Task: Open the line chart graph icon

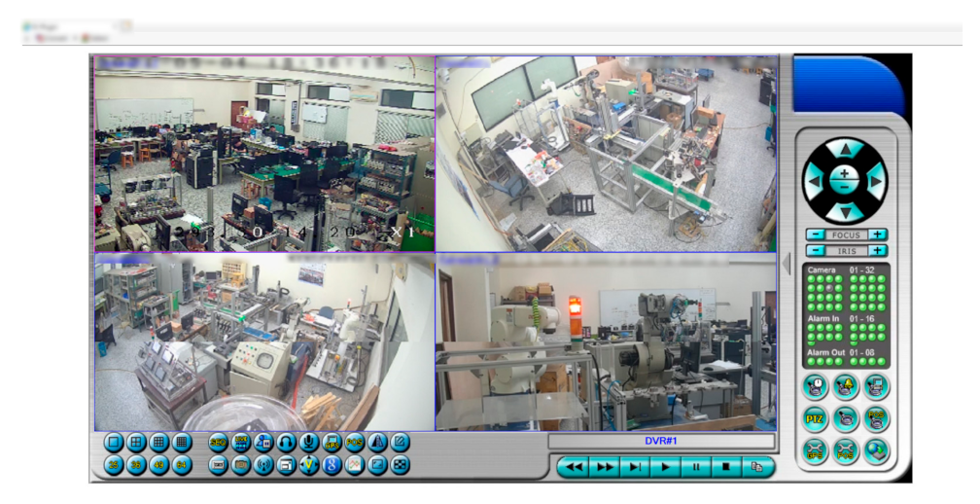Action: click(354, 465)
